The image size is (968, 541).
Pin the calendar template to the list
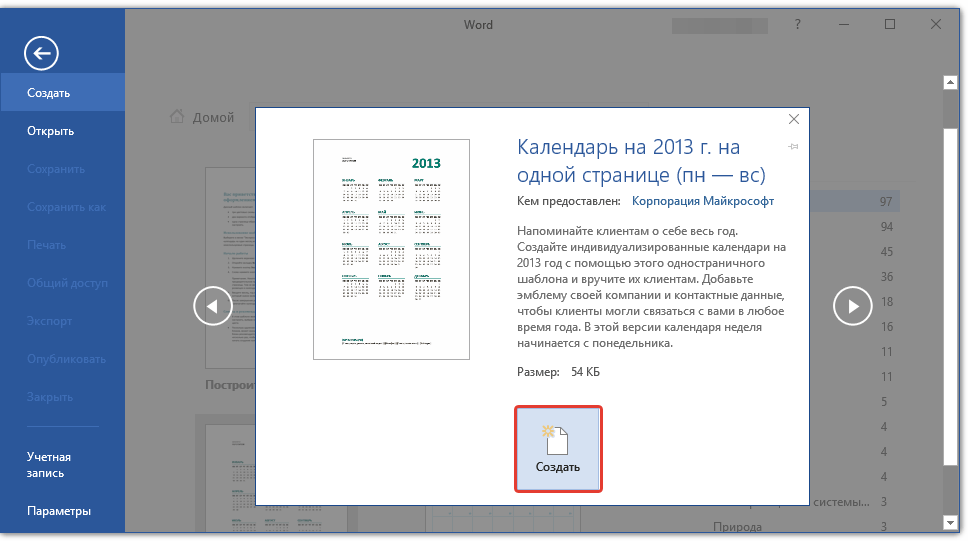794,147
